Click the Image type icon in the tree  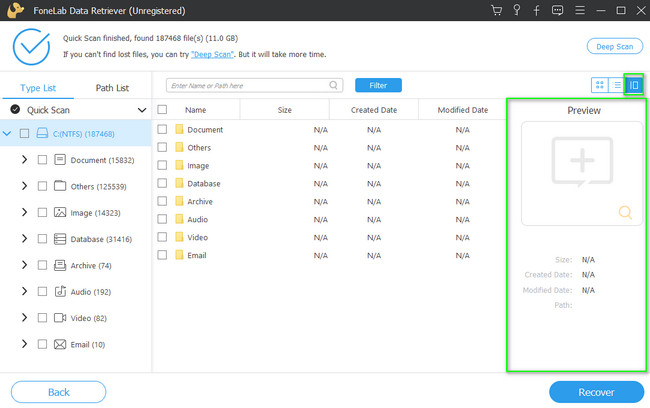click(x=60, y=212)
